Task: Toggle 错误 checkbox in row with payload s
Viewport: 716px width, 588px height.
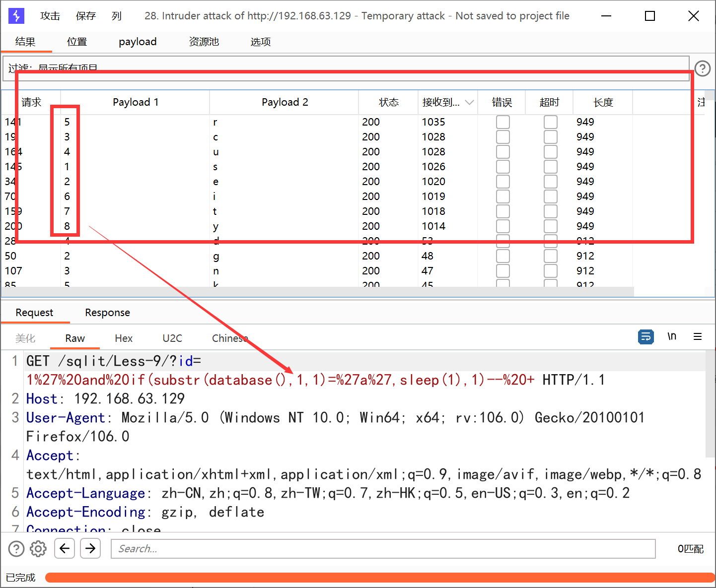Action: click(x=503, y=167)
